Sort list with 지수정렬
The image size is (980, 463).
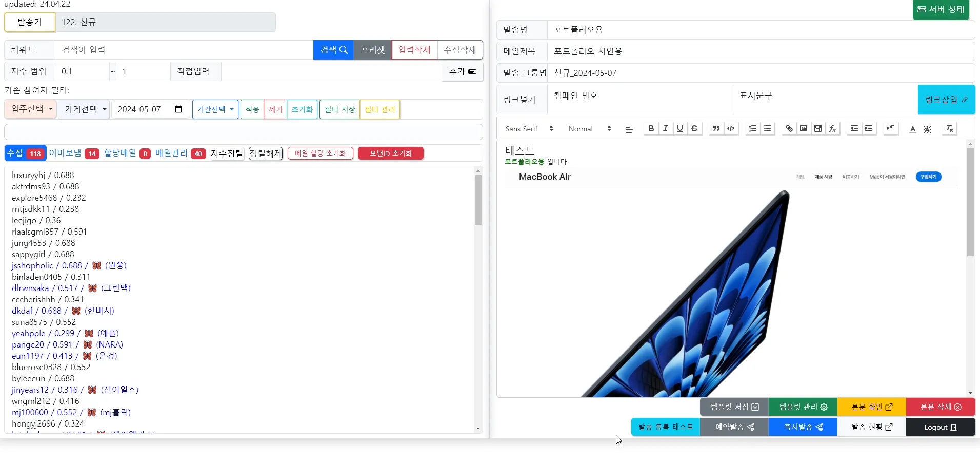(x=227, y=153)
